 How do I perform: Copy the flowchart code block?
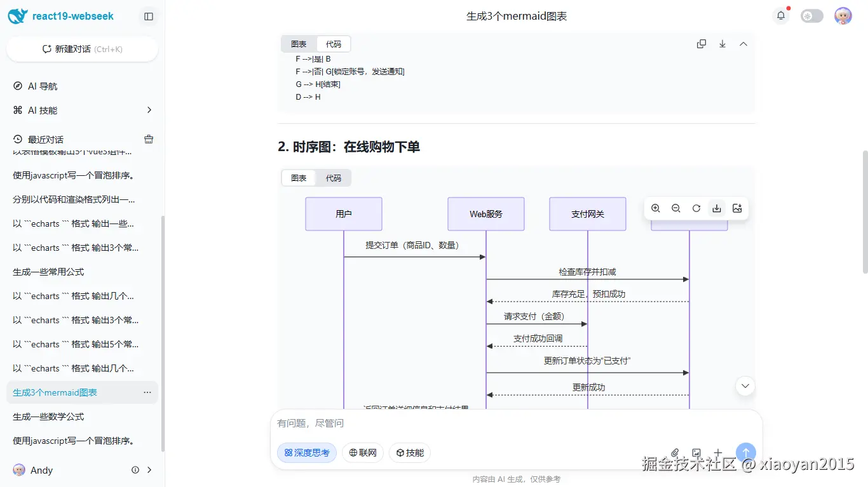click(x=702, y=44)
